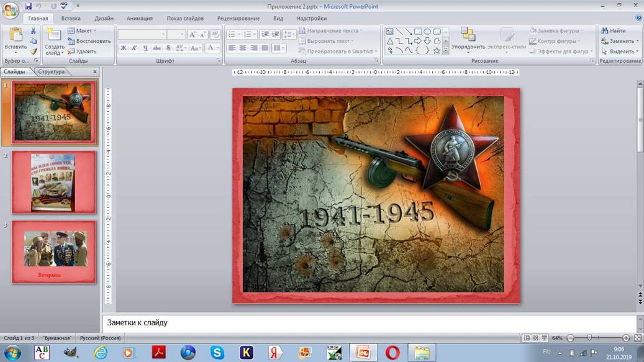Save the presentation from the quick access toolbar
This screenshot has width=644, height=362.
pos(28,6)
